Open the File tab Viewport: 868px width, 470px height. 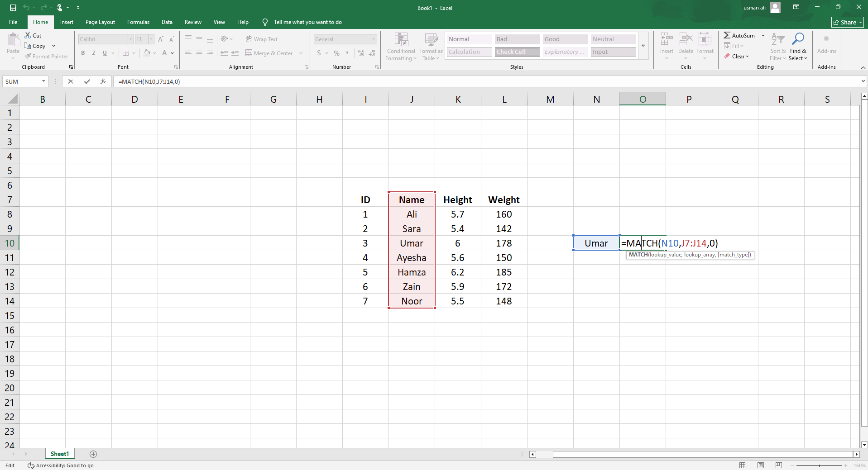pos(13,22)
